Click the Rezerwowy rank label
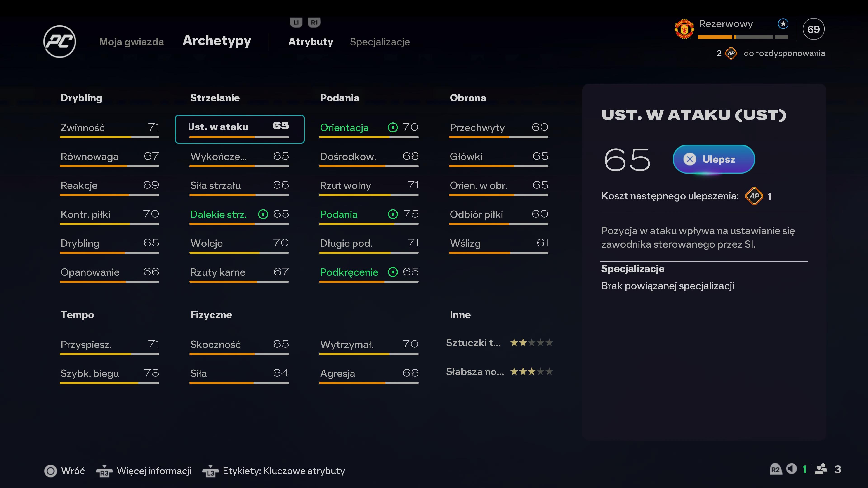Screen dimensions: 868x488 point(726,24)
